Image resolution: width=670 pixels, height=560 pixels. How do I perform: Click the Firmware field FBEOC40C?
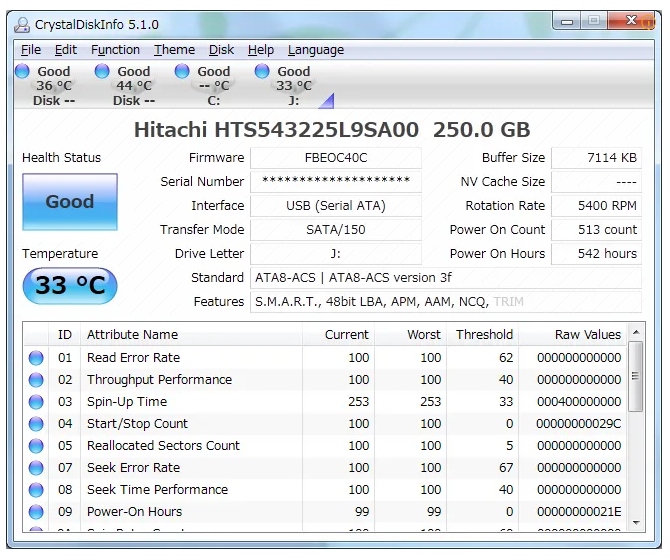[336, 158]
